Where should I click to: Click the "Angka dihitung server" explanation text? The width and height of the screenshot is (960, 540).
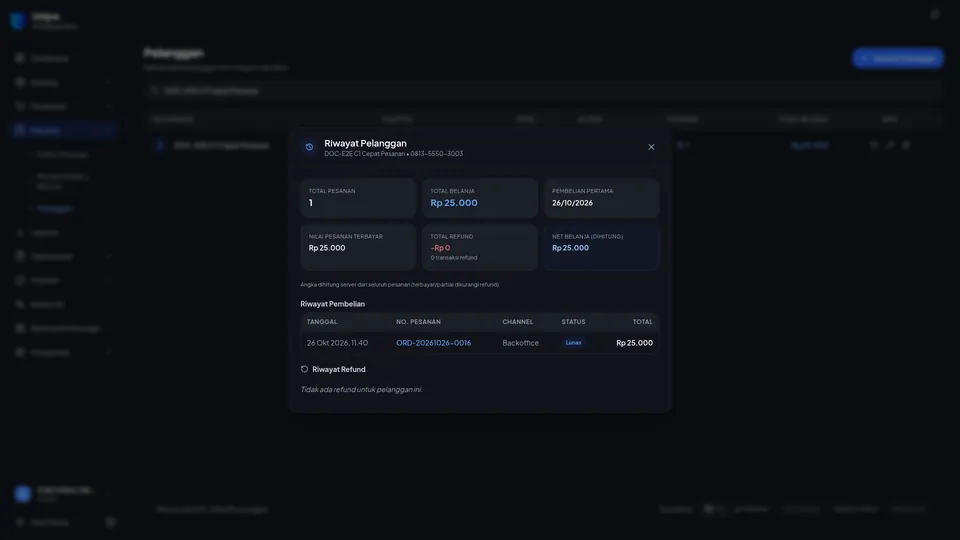(400, 285)
